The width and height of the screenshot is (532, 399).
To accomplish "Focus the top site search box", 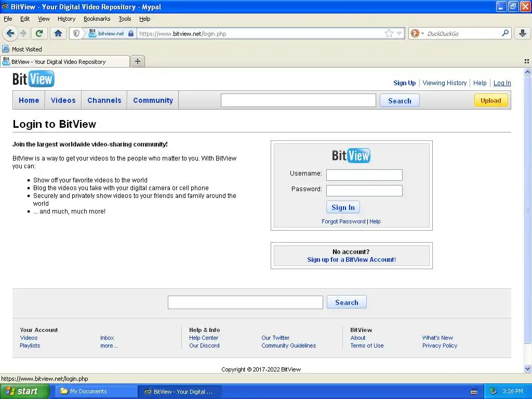I will coord(298,100).
